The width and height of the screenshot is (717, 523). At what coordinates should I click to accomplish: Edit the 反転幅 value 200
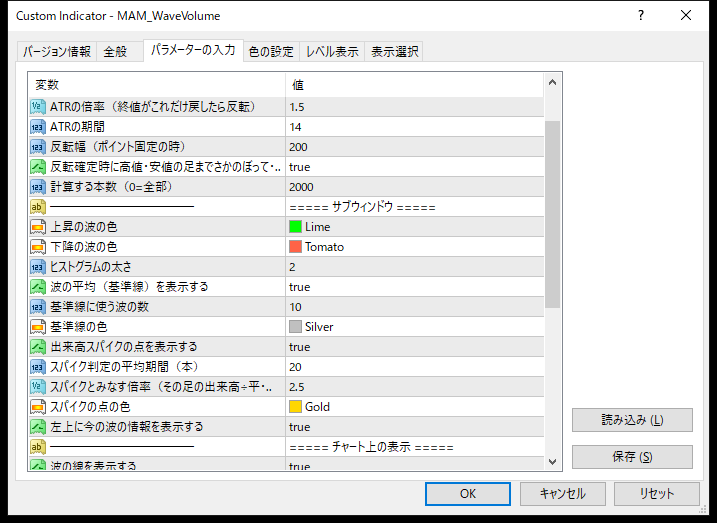tap(415, 147)
